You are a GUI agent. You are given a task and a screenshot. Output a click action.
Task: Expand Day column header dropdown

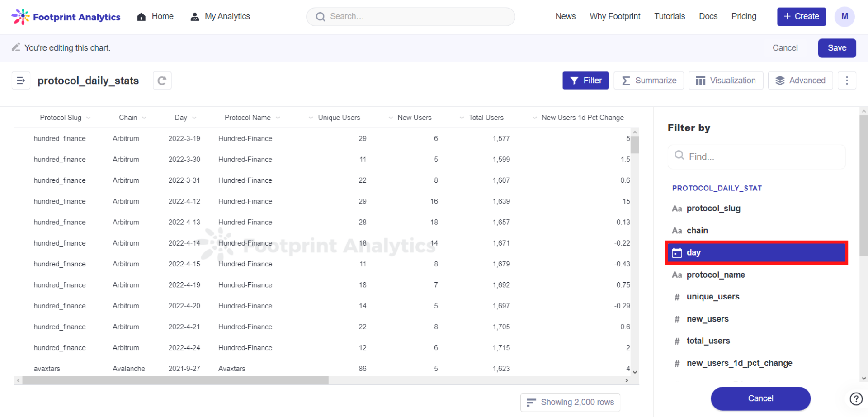[x=194, y=118]
